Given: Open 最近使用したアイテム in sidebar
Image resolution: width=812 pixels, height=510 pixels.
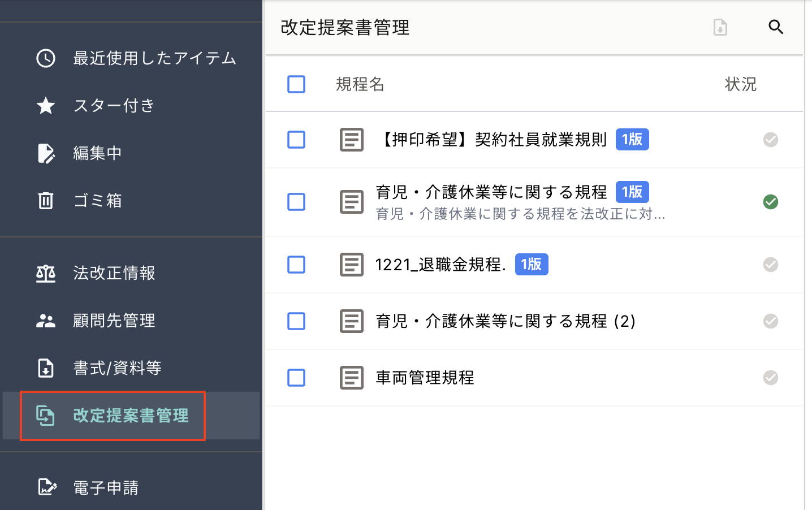Looking at the screenshot, I should pos(154,58).
